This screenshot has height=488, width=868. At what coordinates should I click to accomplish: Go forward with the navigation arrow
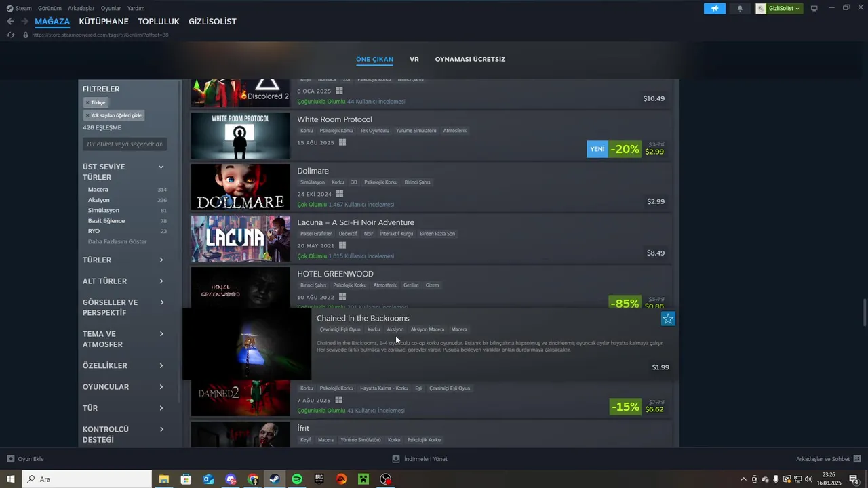[x=25, y=22]
